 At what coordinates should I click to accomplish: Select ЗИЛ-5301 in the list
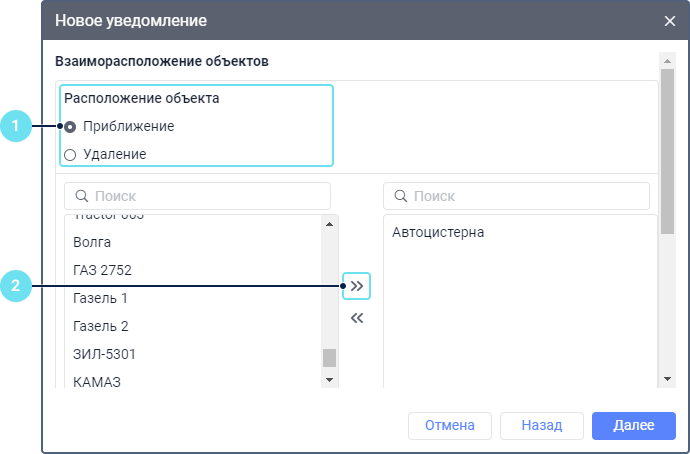click(104, 354)
